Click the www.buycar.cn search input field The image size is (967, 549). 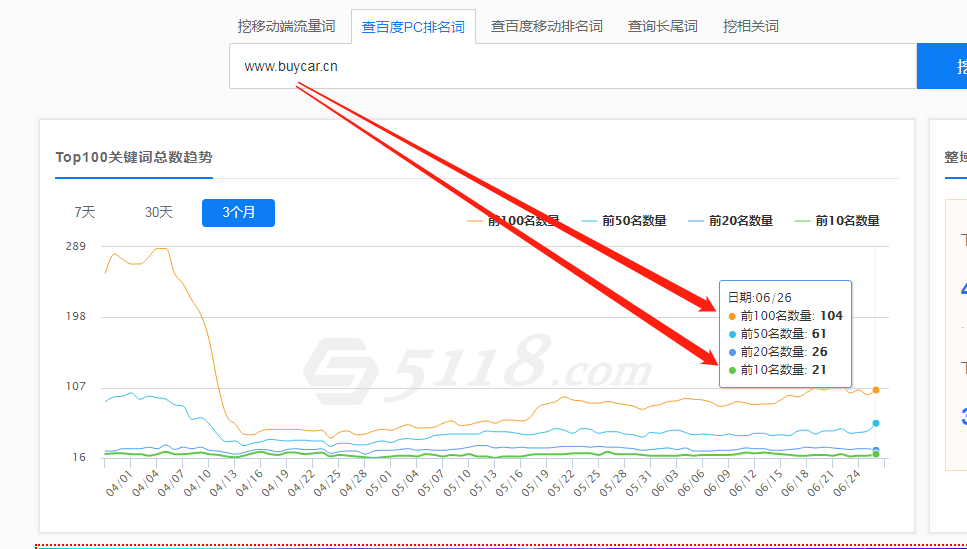573,66
